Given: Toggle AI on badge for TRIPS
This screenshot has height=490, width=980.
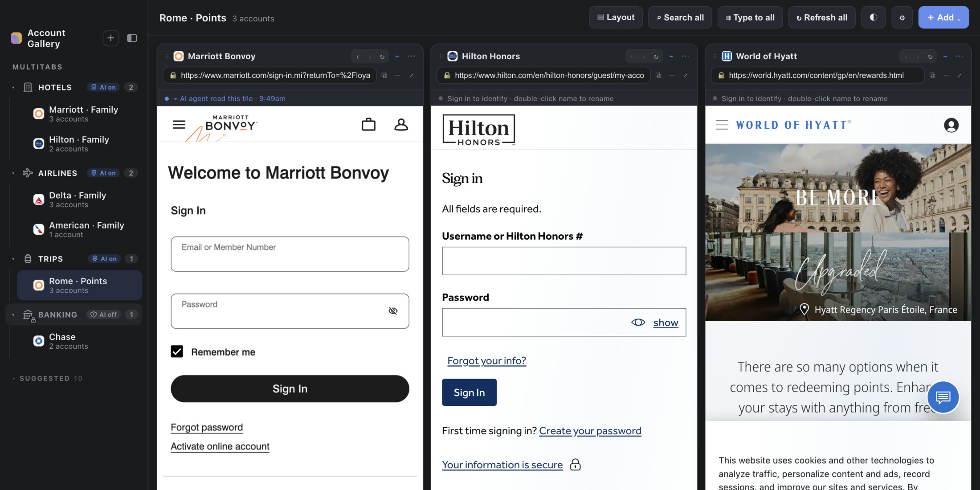Looking at the screenshot, I should point(104,259).
